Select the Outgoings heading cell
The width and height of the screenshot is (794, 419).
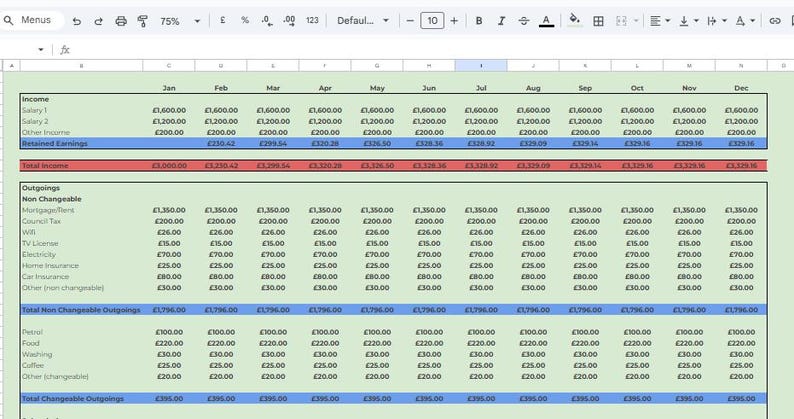point(82,188)
